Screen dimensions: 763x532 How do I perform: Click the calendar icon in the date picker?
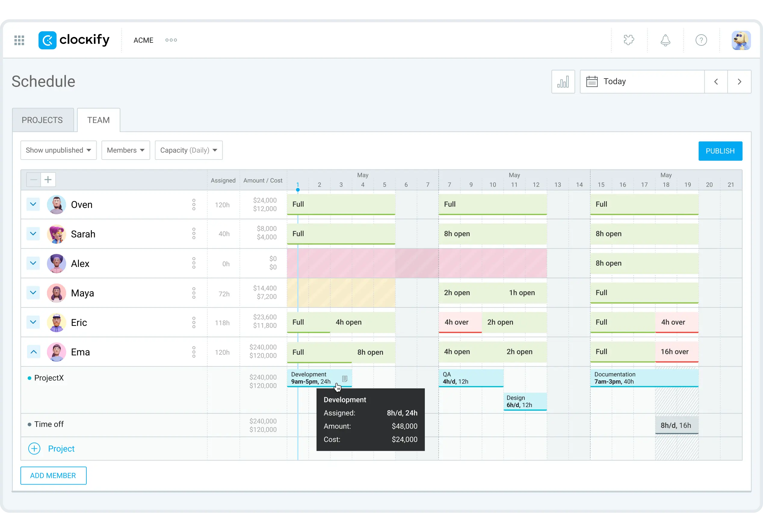coord(592,82)
